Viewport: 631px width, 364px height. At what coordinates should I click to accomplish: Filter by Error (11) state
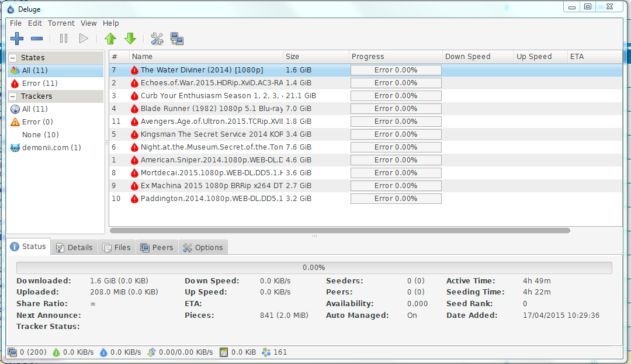[x=56, y=83]
